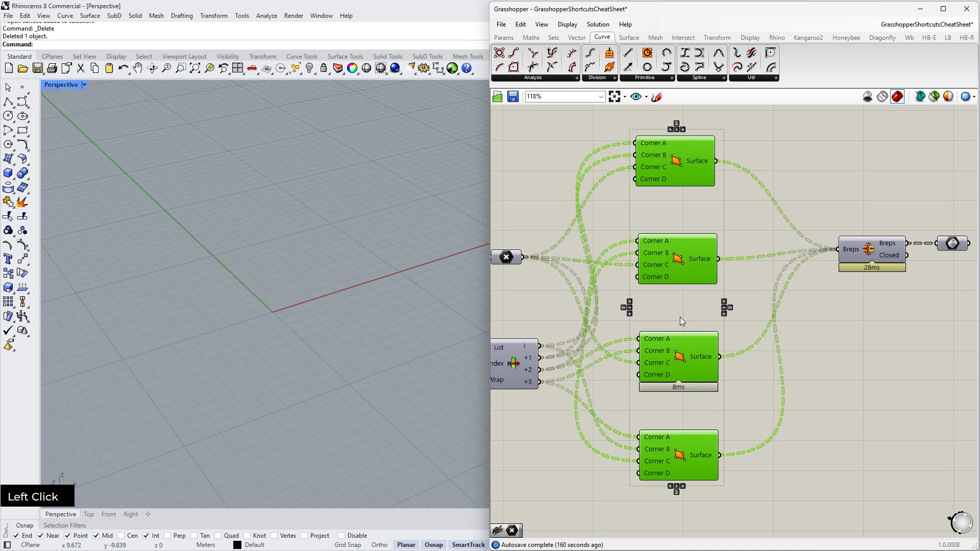Enable the Cen osnap checkbox
The height and width of the screenshot is (551, 980).
pos(121,536)
